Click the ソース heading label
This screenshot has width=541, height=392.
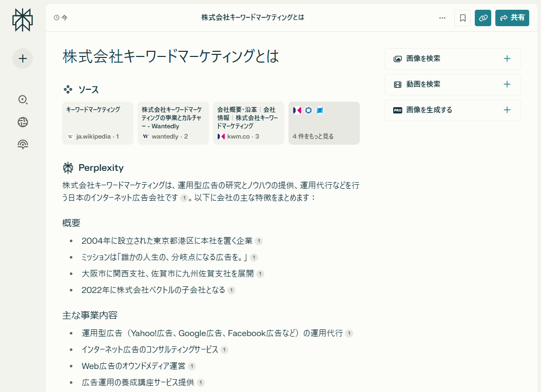coord(88,90)
